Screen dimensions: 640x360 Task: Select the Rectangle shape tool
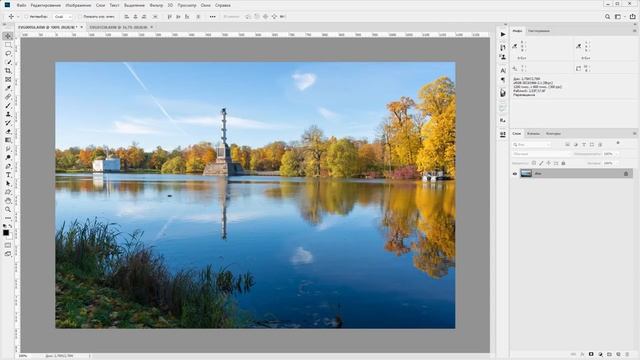8,192
